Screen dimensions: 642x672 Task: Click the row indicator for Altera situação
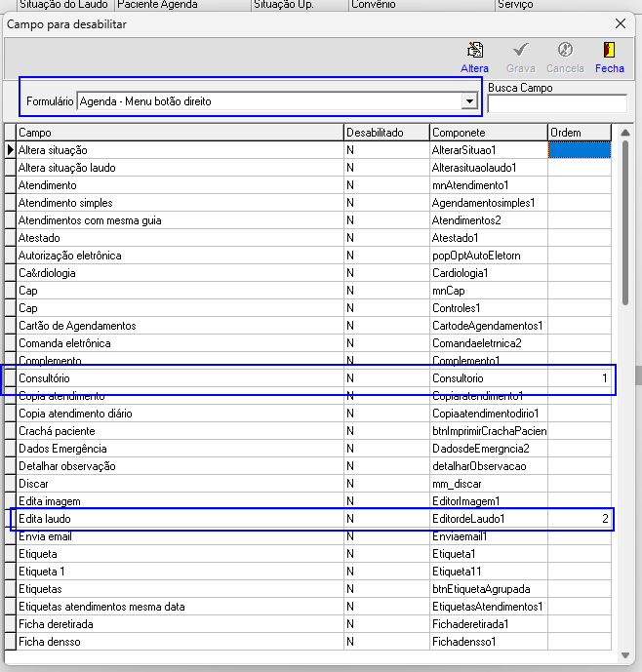[x=11, y=150]
